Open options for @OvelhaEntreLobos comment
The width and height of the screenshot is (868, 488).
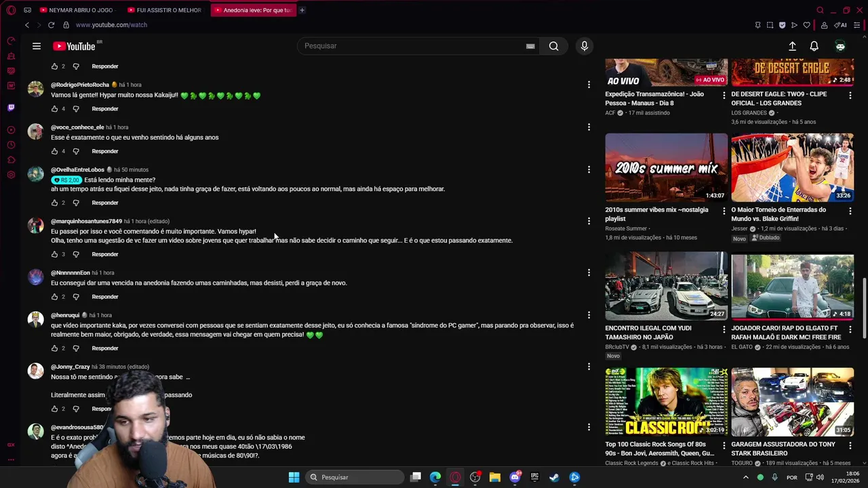pos(589,169)
